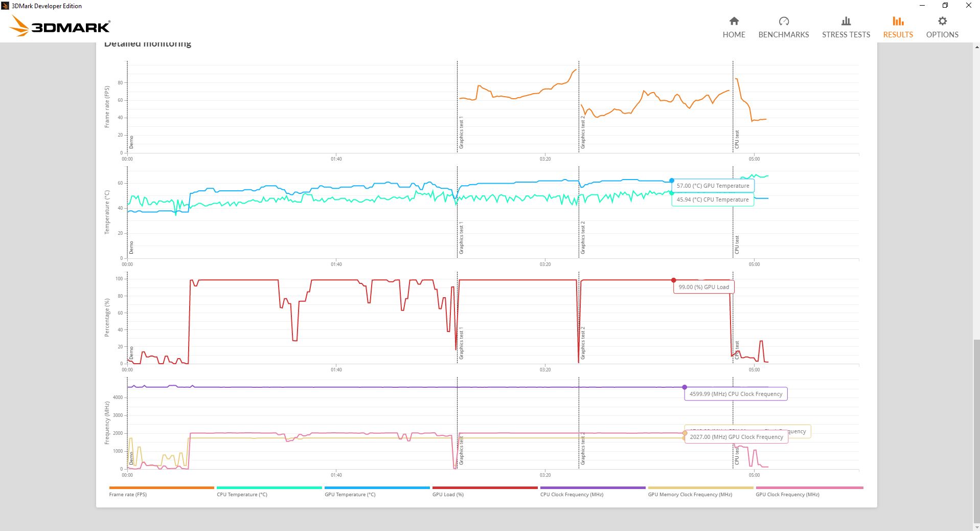980x531 pixels.
Task: Select the Results chart icon
Action: pyautogui.click(x=898, y=21)
